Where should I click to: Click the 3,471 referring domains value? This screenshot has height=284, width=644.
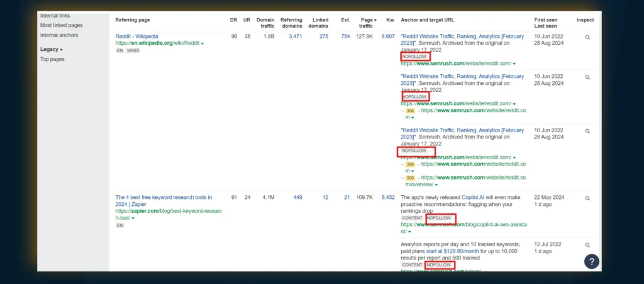click(x=295, y=37)
